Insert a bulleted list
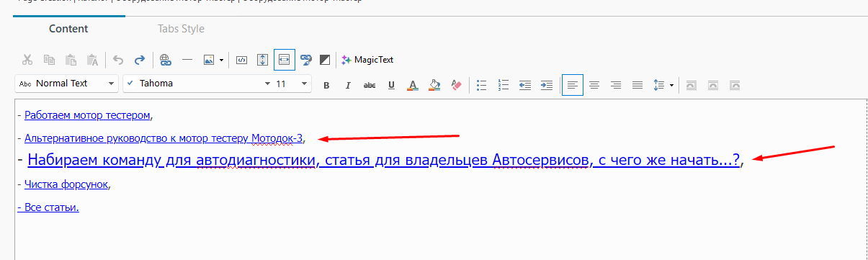 (x=483, y=85)
